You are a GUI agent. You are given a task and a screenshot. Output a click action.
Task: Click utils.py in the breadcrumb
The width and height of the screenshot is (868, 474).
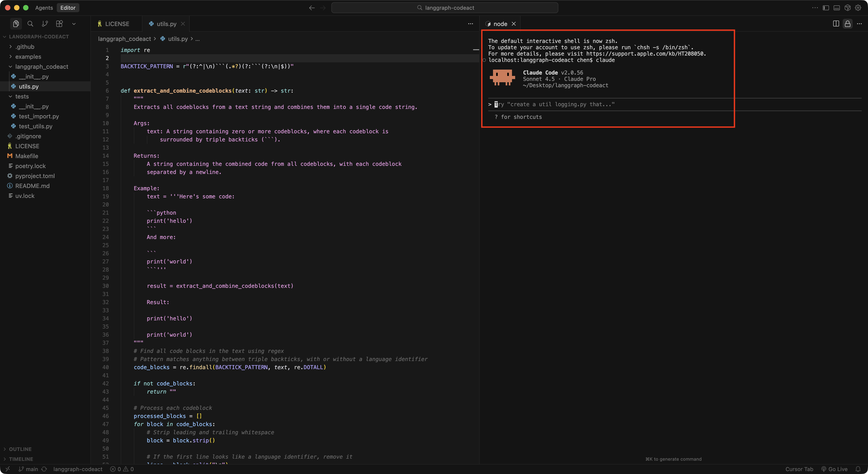[x=178, y=39]
